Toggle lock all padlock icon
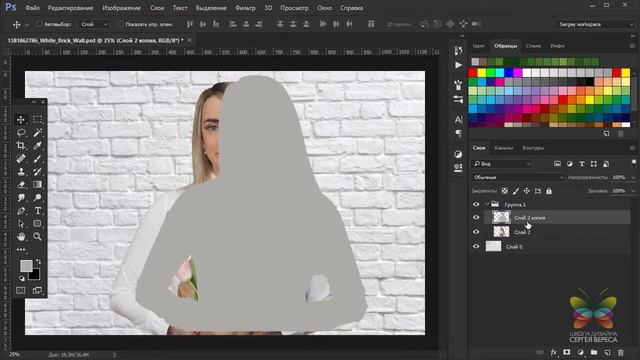This screenshot has height=360, width=640. [549, 191]
